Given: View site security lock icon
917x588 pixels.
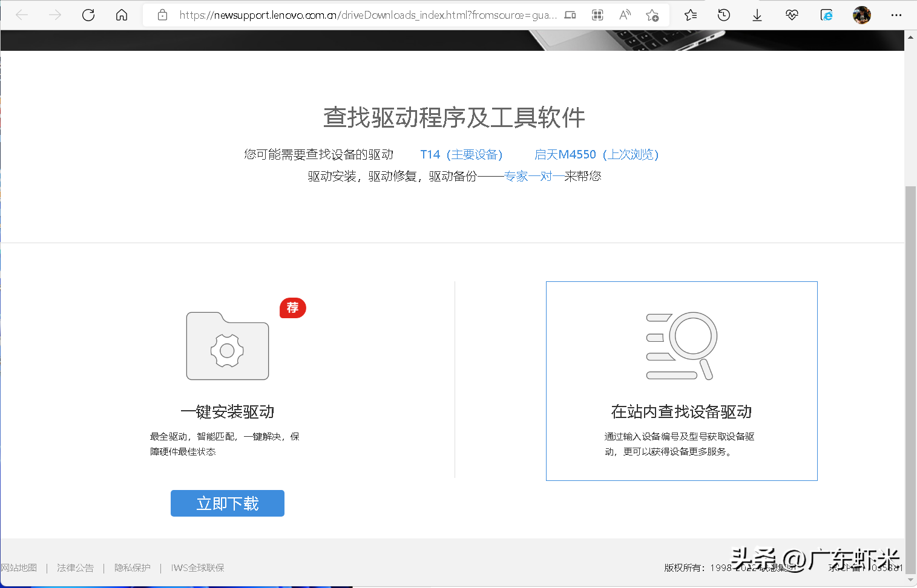Looking at the screenshot, I should pos(162,15).
